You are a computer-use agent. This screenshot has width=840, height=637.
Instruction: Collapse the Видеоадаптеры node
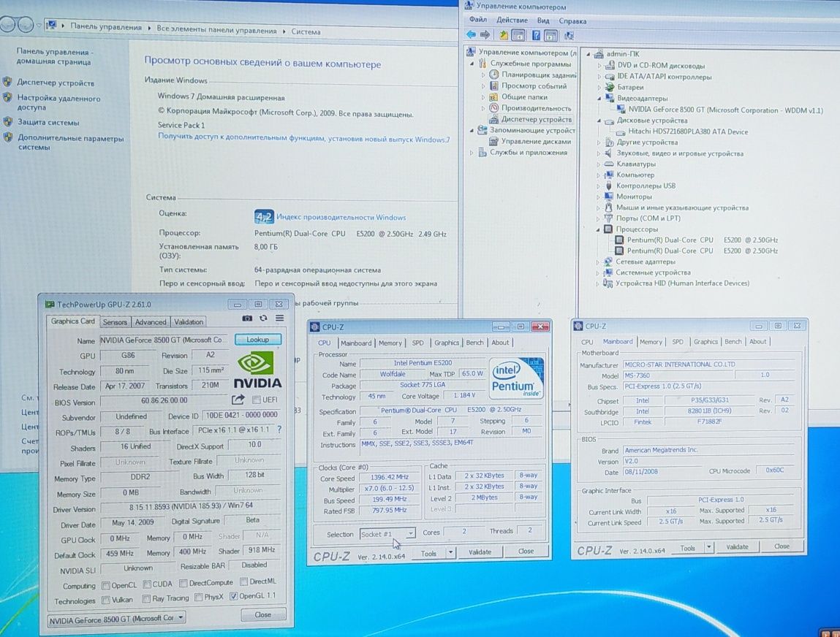point(599,99)
